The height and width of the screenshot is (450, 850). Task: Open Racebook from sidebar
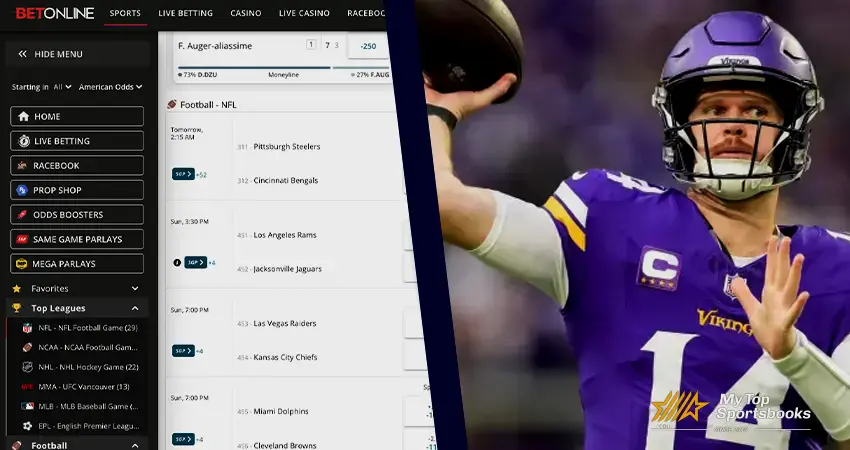[x=77, y=165]
